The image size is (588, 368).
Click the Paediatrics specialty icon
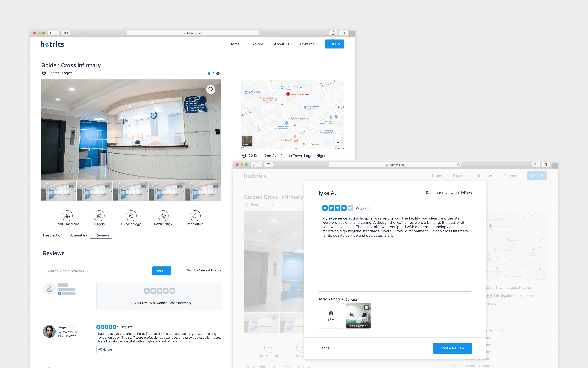[195, 216]
